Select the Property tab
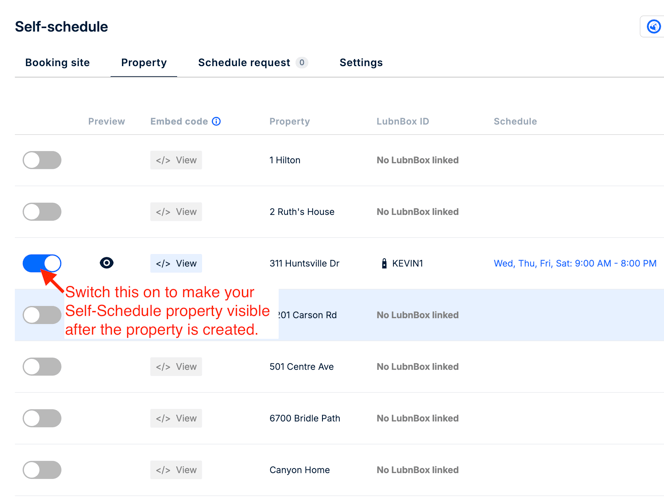 pyautogui.click(x=144, y=63)
